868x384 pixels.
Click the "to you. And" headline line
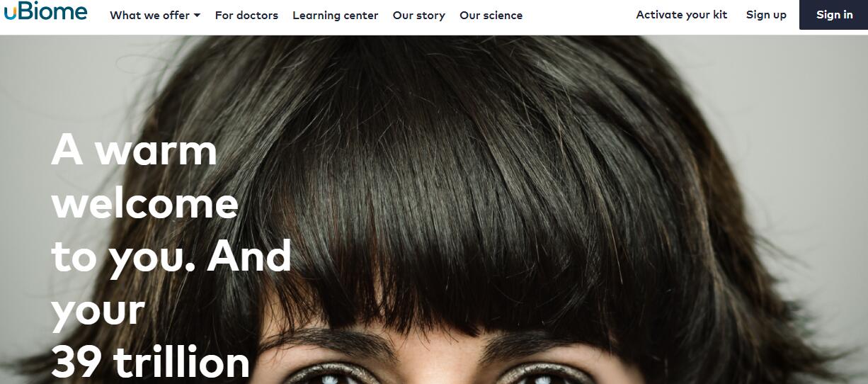[x=171, y=256]
